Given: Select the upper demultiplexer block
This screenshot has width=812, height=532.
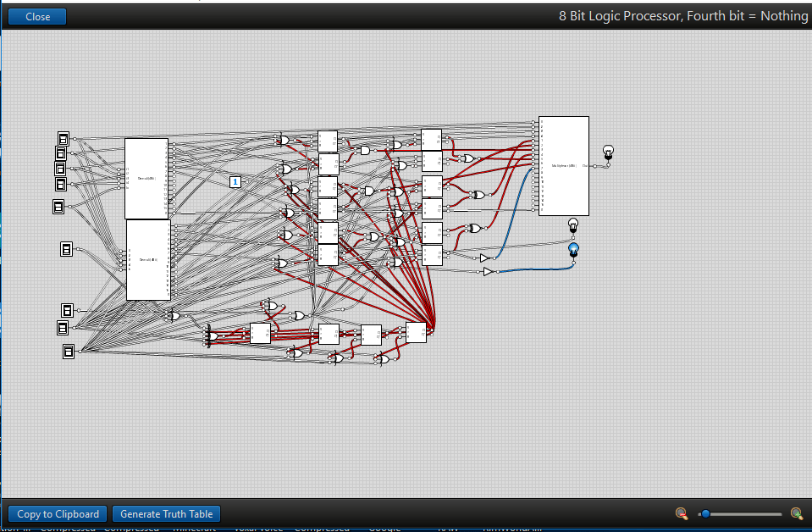Looking at the screenshot, I should pyautogui.click(x=146, y=179).
